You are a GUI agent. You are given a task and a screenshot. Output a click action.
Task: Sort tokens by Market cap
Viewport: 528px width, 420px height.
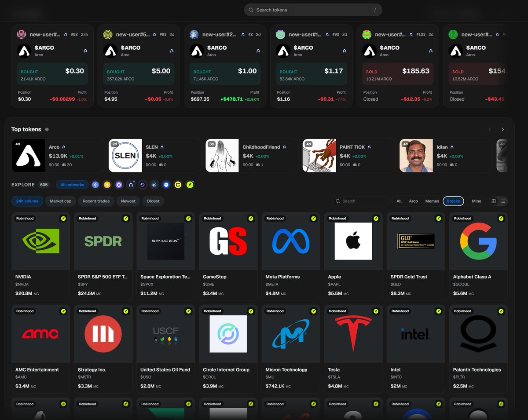pos(60,201)
